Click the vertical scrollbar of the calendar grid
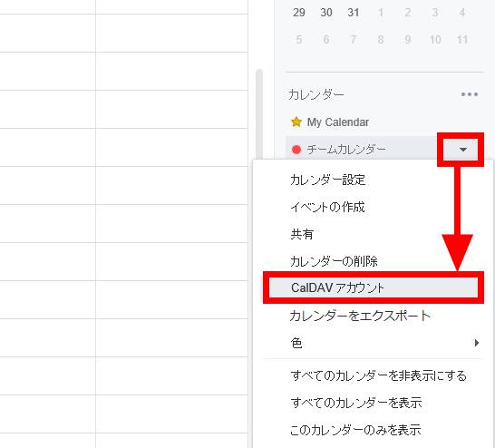 [259, 113]
